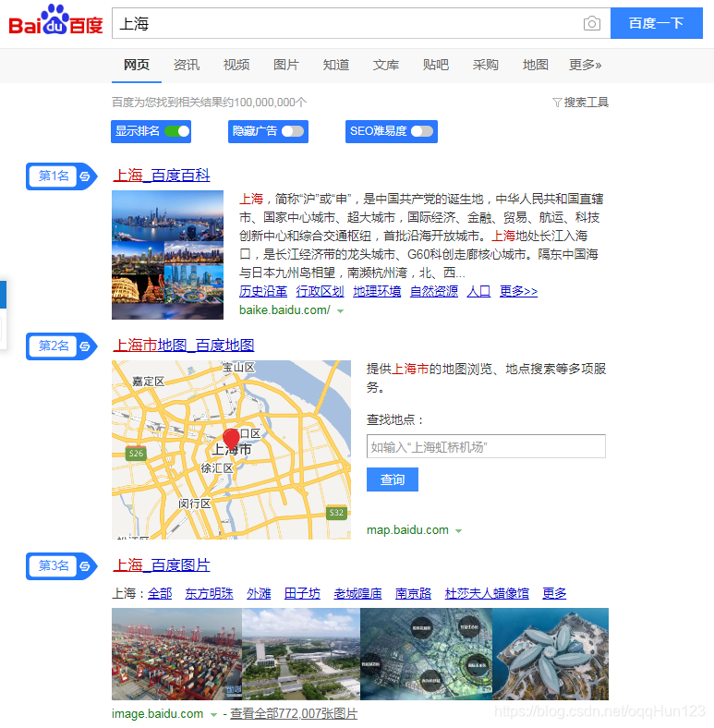The width and height of the screenshot is (714, 728).
Task: Open the Shanghai map preview image
Action: 231,450
